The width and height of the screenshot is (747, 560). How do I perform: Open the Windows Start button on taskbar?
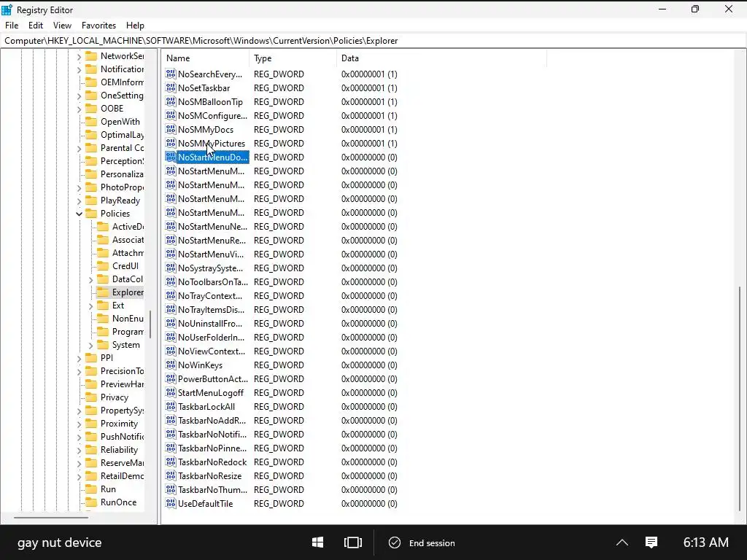(x=318, y=542)
